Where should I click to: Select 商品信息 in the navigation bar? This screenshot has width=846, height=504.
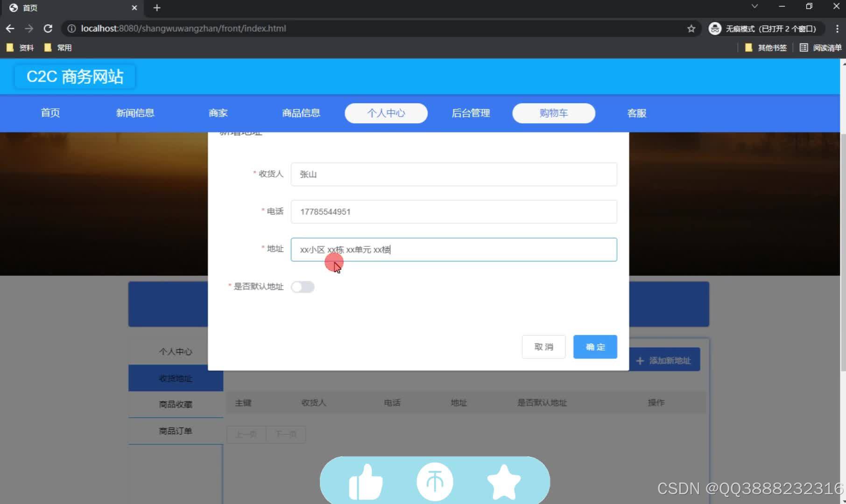301,113
